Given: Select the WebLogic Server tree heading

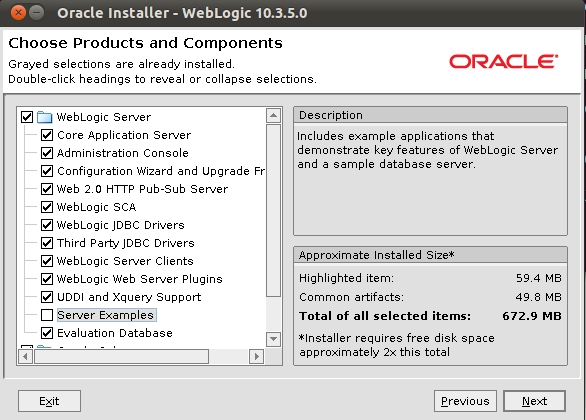Looking at the screenshot, I should click(104, 117).
